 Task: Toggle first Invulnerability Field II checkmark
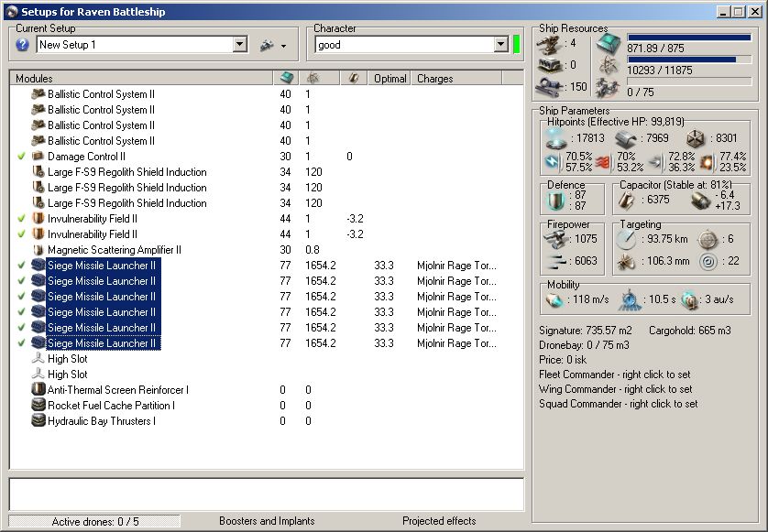(x=21, y=219)
